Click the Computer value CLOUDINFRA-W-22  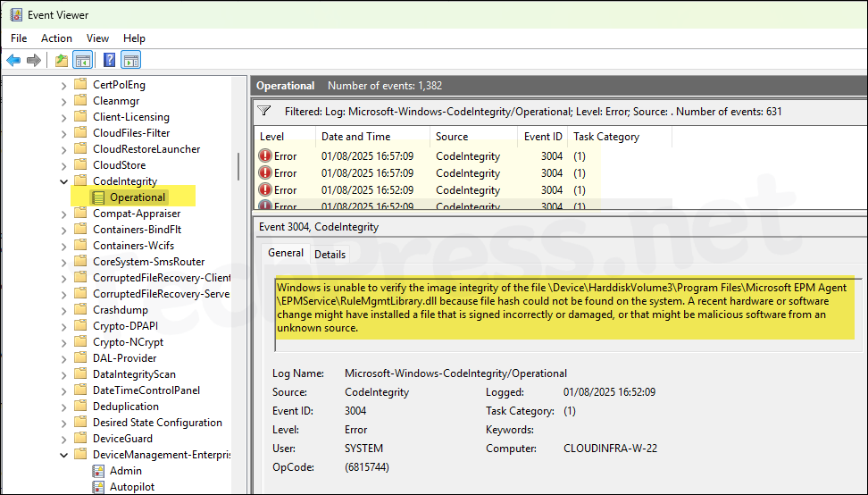coord(610,449)
